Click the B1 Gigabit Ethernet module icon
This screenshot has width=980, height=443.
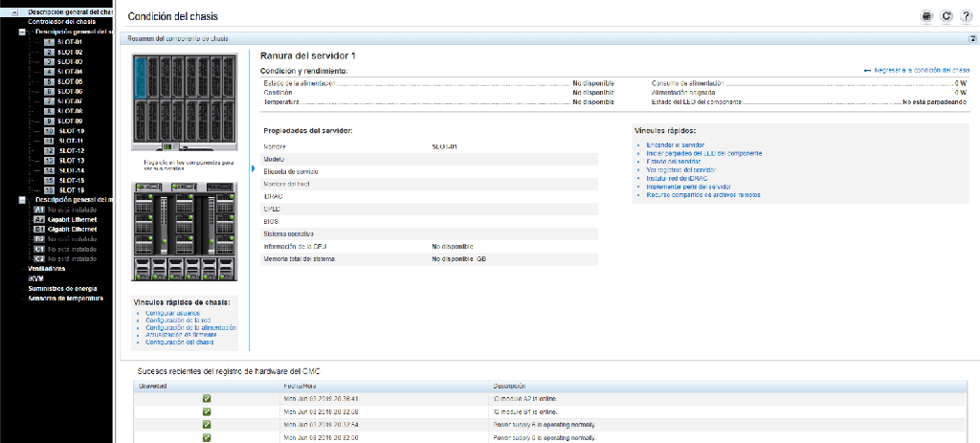pyautogui.click(x=39, y=230)
